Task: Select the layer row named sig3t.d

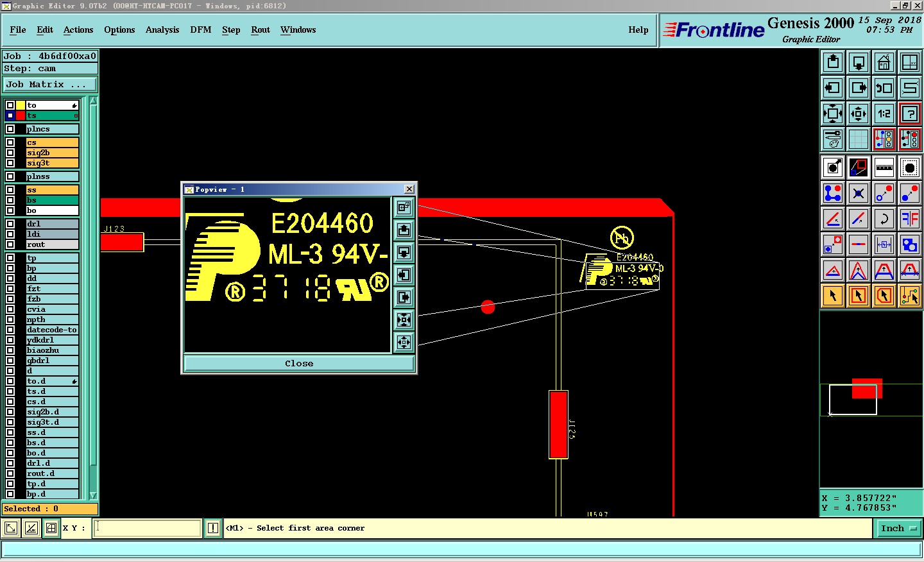Action: [x=52, y=422]
